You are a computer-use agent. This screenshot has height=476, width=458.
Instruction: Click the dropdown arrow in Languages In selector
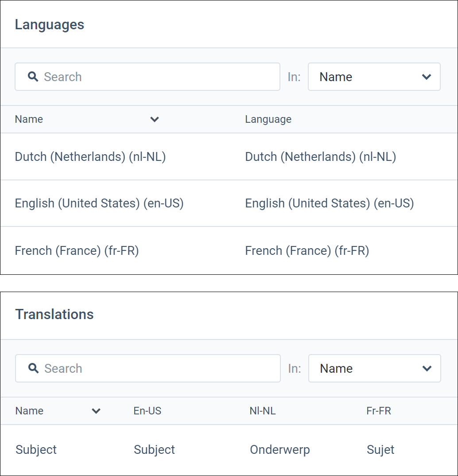coord(427,77)
